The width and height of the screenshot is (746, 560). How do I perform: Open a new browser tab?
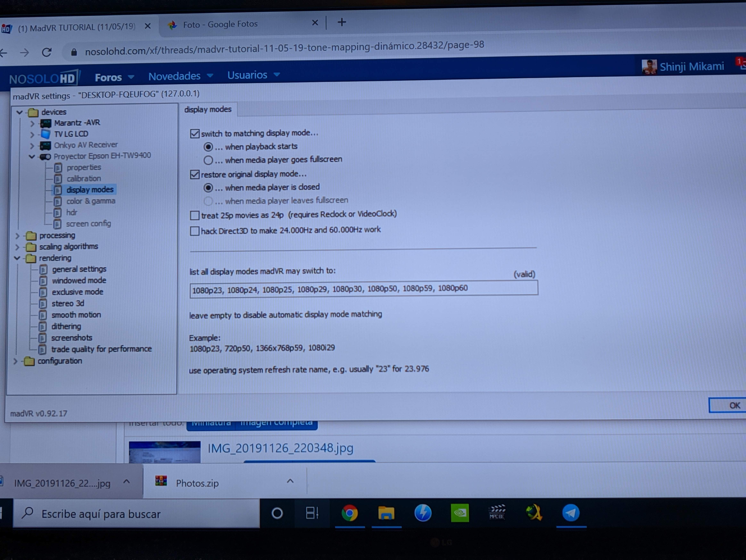(342, 22)
